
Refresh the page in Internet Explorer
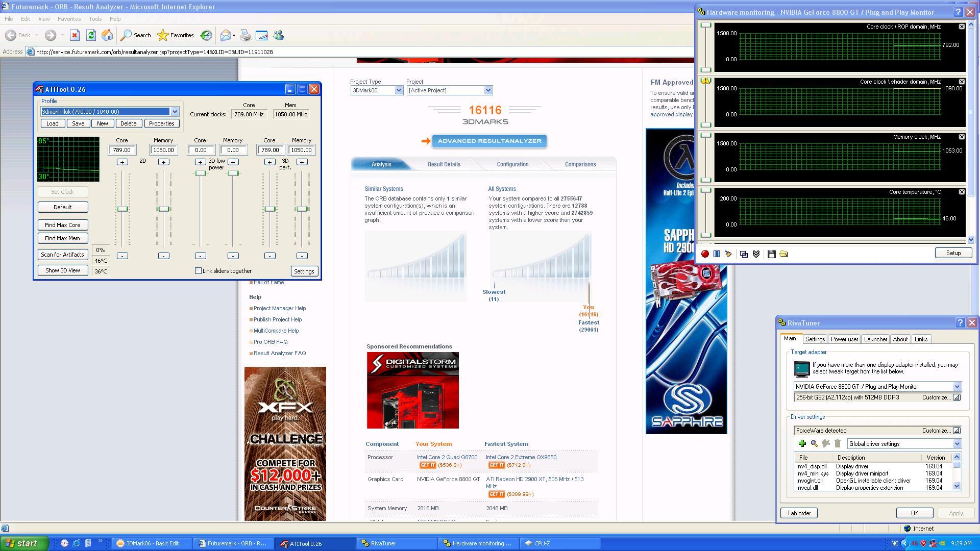point(91,35)
